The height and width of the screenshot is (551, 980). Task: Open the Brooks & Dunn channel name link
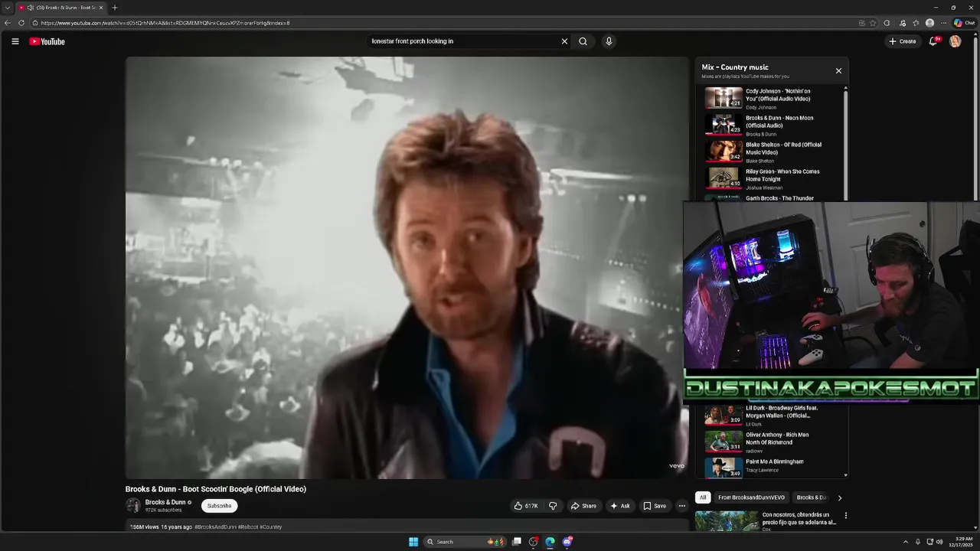point(165,502)
